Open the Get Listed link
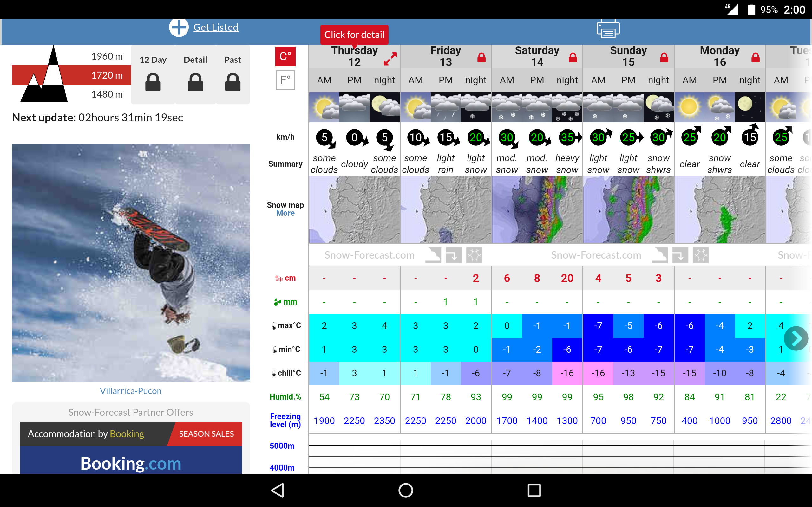The image size is (812, 507). point(216,28)
